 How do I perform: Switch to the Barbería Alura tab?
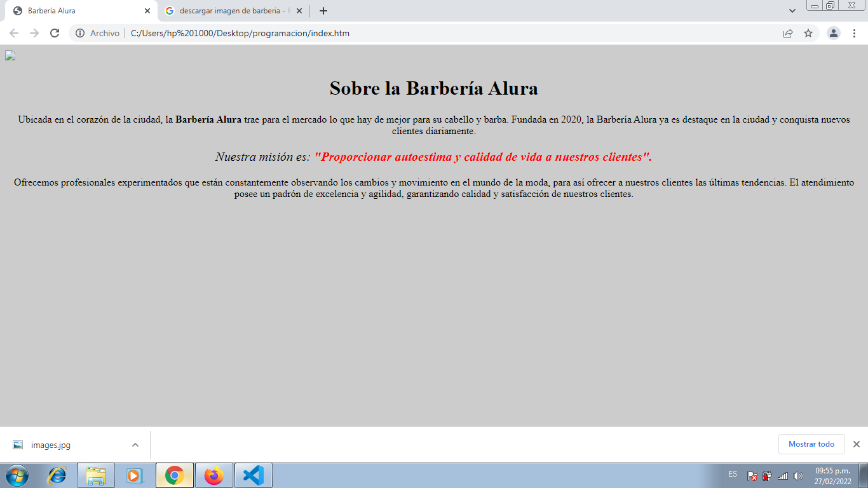click(81, 11)
